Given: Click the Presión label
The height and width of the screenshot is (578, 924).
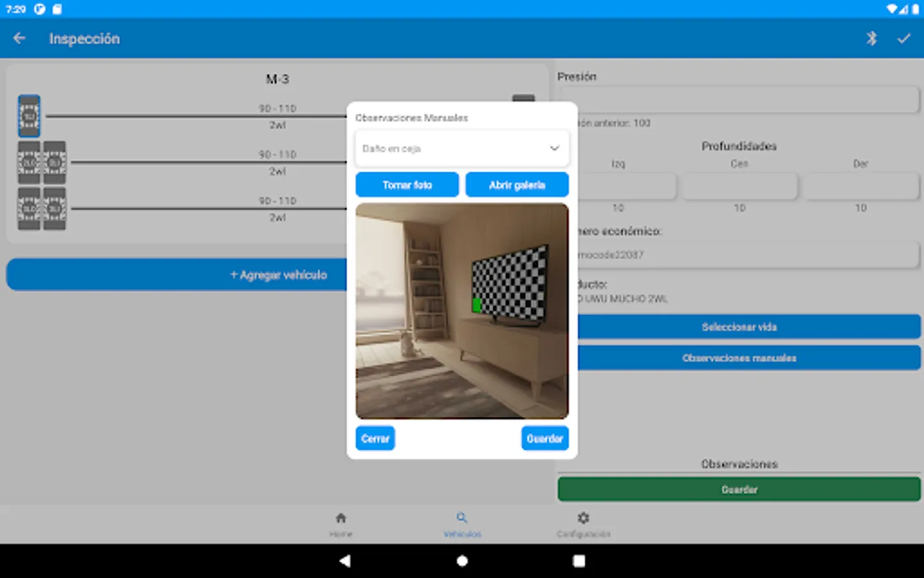Looking at the screenshot, I should coord(577,76).
